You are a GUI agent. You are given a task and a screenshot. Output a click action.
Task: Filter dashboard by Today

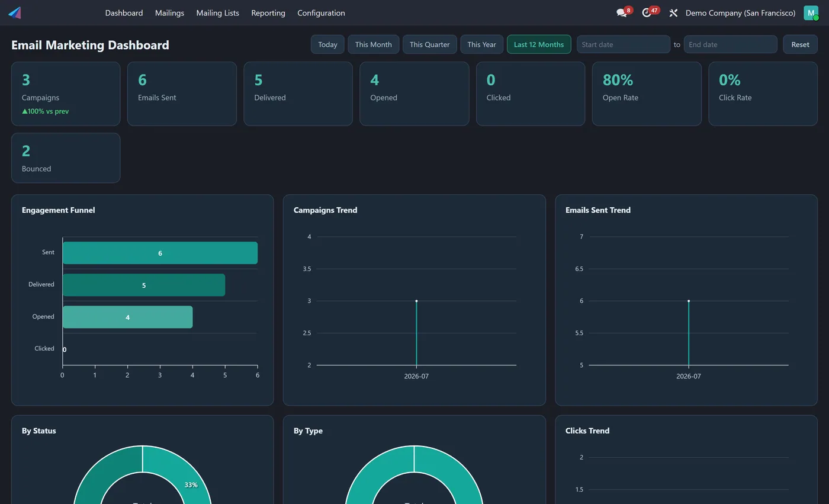tap(327, 44)
